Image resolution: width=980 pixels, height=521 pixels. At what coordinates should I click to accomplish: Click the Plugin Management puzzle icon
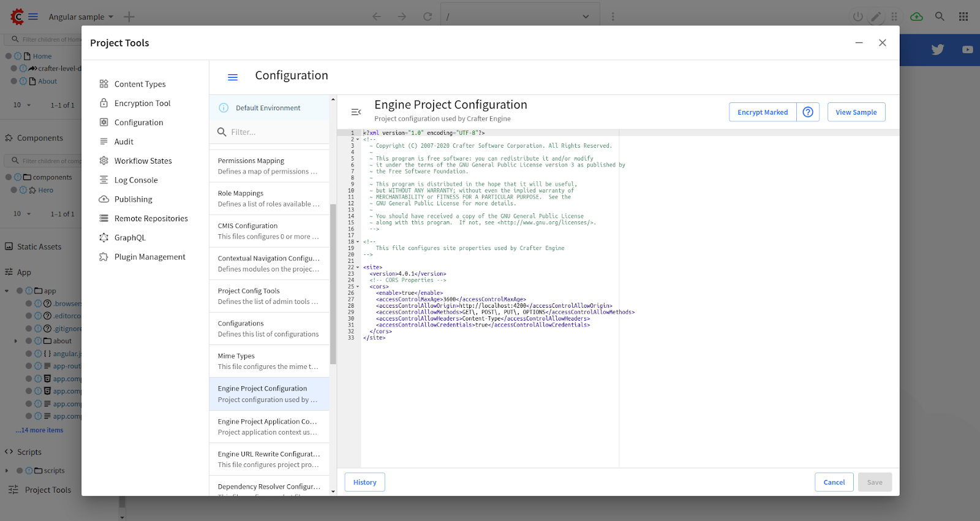pyautogui.click(x=104, y=257)
